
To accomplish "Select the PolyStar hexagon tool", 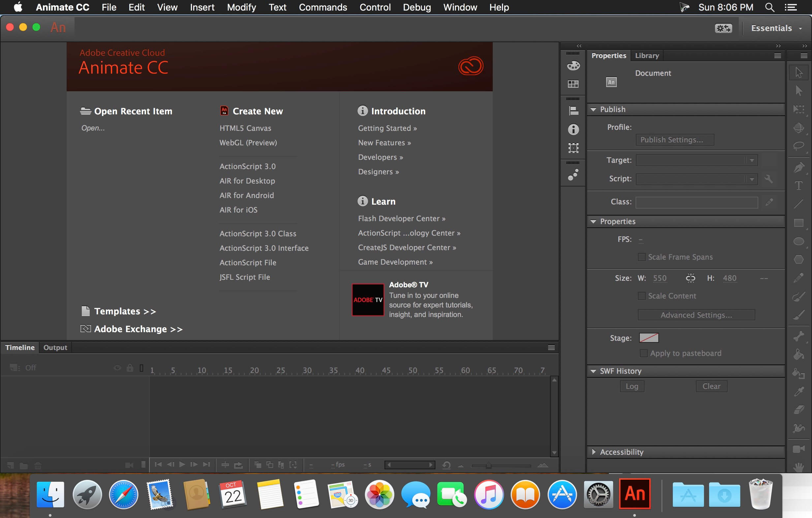I will (x=798, y=259).
